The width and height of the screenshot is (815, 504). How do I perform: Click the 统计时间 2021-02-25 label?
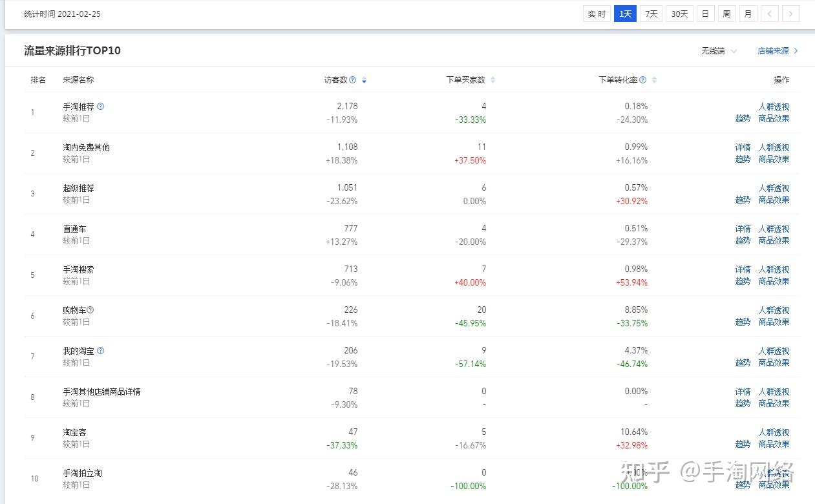click(x=63, y=14)
